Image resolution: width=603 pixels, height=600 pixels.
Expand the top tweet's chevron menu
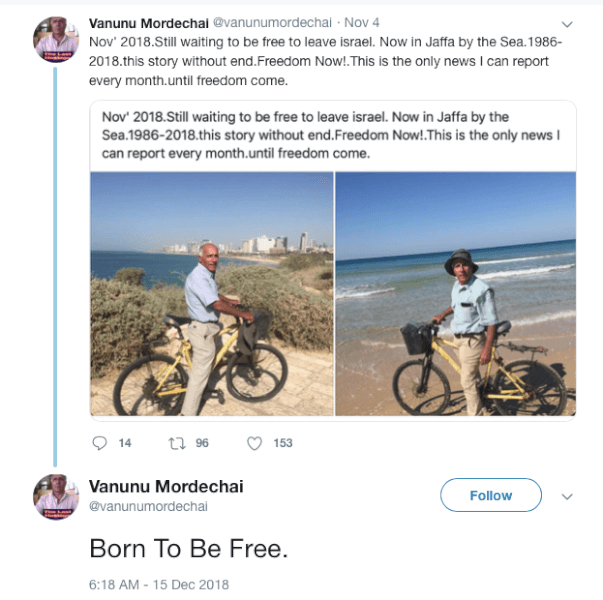pos(567,23)
